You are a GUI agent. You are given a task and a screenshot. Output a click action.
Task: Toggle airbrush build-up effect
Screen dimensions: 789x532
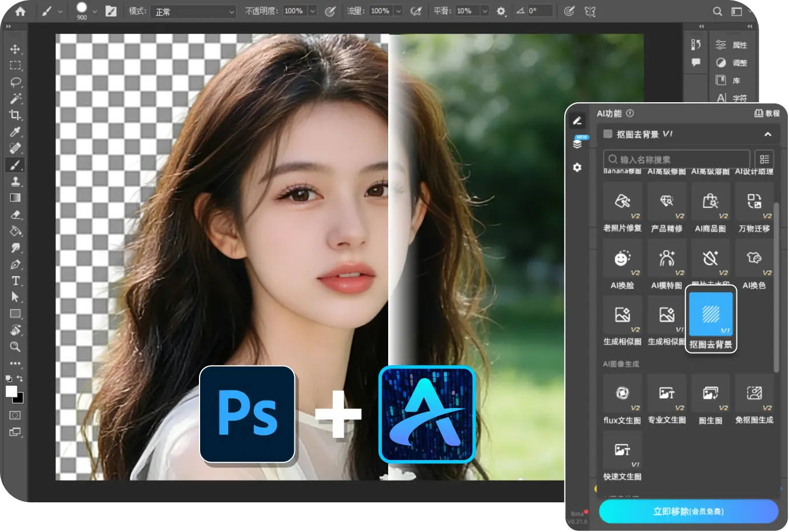(416, 11)
